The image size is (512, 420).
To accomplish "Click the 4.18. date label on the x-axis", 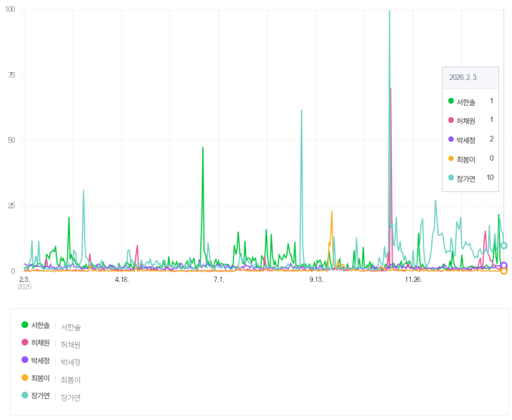I will coord(122,280).
